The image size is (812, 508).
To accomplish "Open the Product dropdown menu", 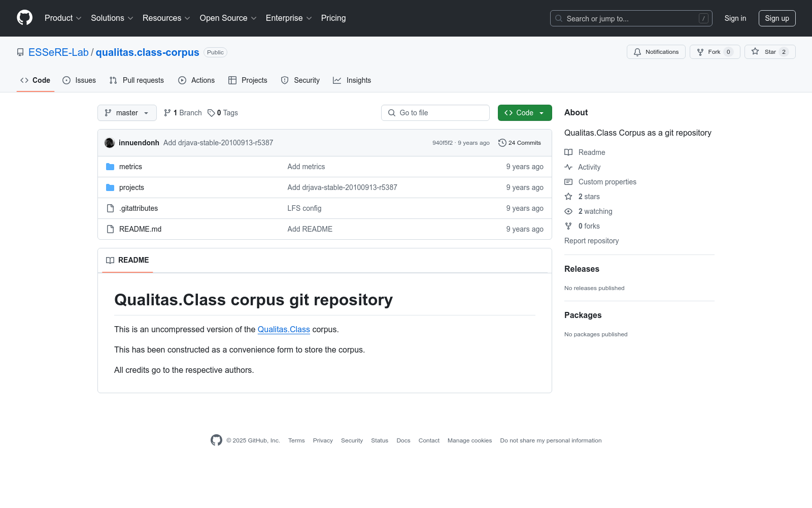I will point(63,18).
